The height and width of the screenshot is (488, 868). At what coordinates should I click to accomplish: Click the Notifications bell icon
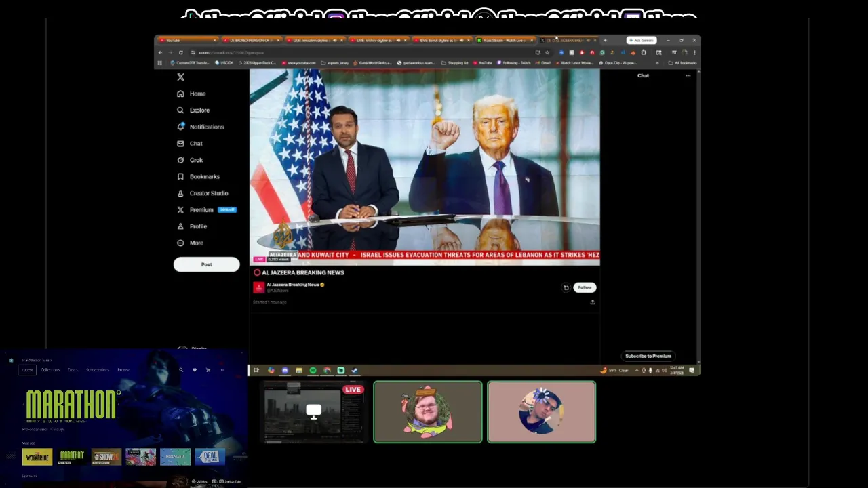pyautogui.click(x=180, y=127)
